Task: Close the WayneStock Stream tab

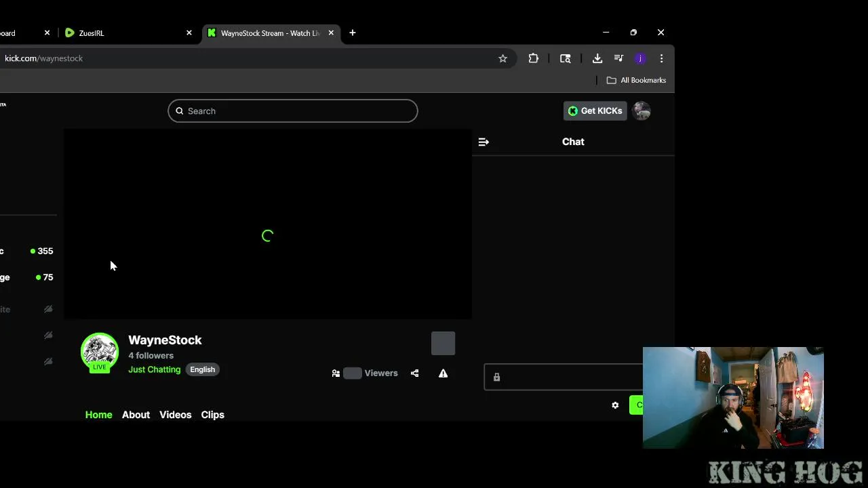Action: [331, 33]
